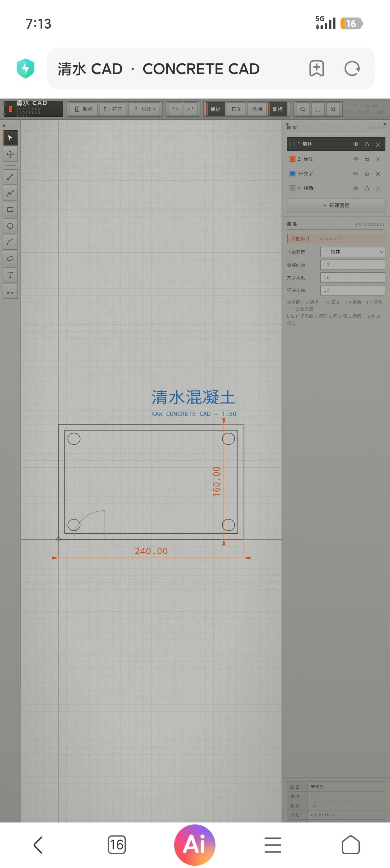390x868 pixels.
Task: Redo the last action
Action: click(x=191, y=109)
